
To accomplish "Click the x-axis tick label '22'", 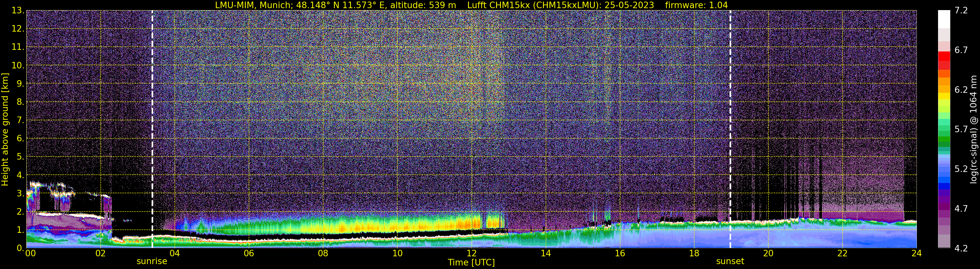I will point(842,253).
